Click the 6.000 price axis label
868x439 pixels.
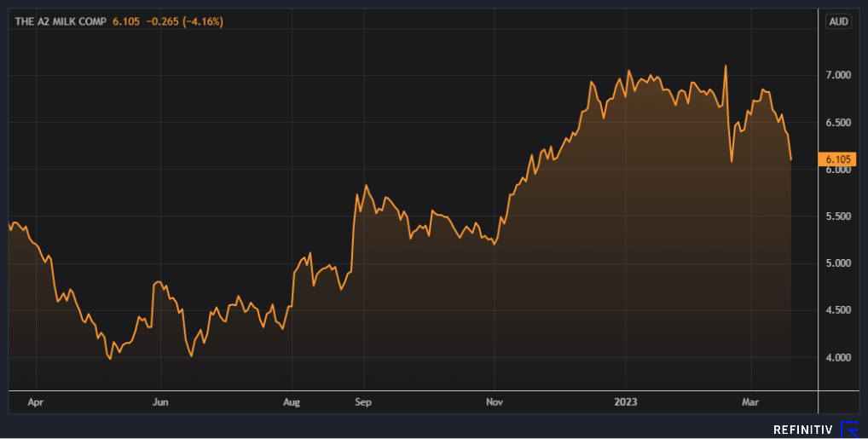pyautogui.click(x=838, y=170)
